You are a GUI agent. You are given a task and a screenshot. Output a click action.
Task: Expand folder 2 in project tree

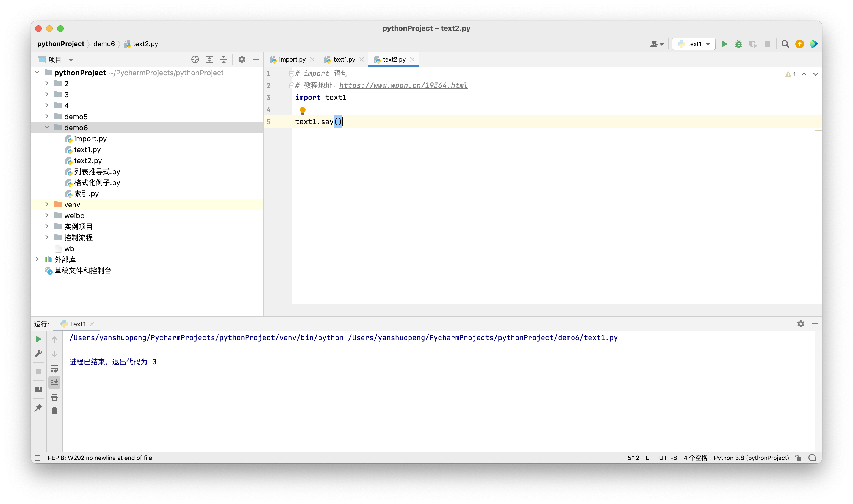click(x=47, y=83)
